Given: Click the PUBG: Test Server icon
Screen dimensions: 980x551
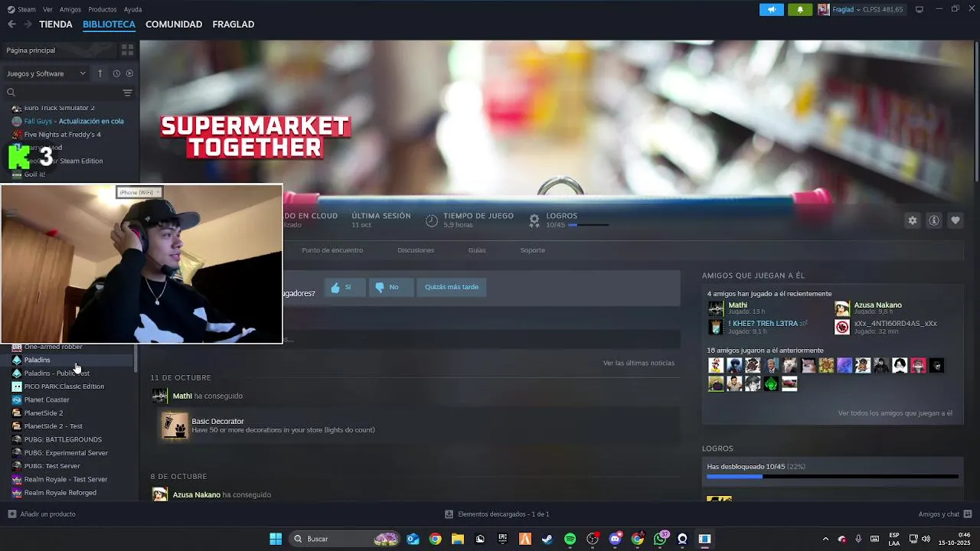Looking at the screenshot, I should click(17, 466).
